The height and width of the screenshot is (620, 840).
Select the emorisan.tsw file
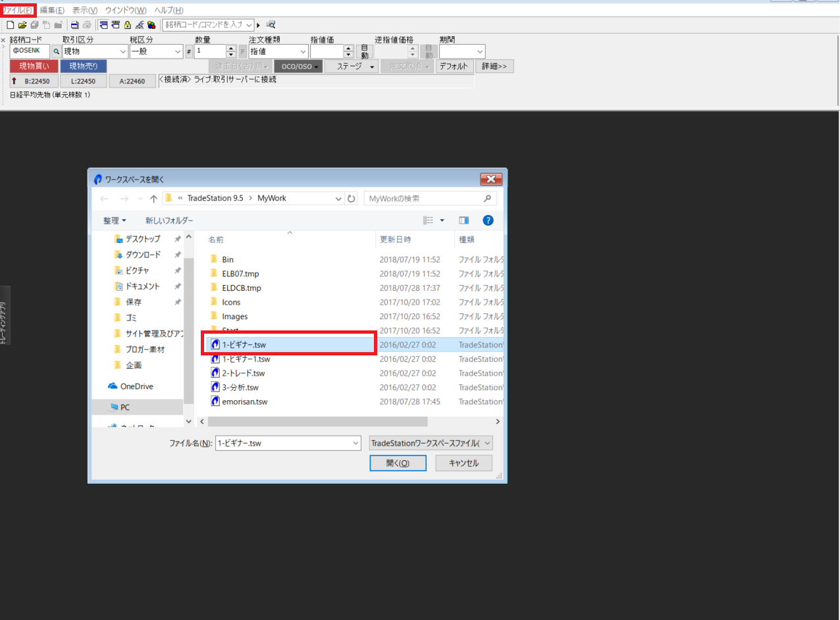(244, 401)
